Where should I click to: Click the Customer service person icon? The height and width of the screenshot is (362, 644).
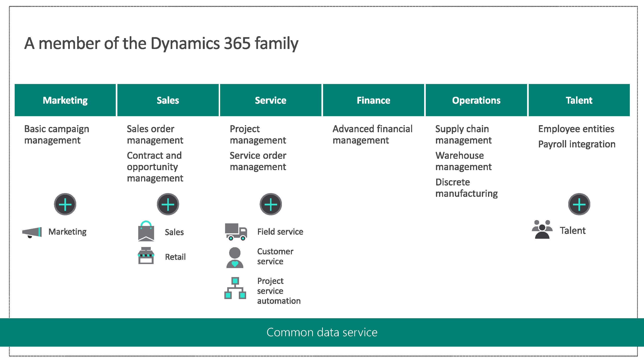pos(235,257)
